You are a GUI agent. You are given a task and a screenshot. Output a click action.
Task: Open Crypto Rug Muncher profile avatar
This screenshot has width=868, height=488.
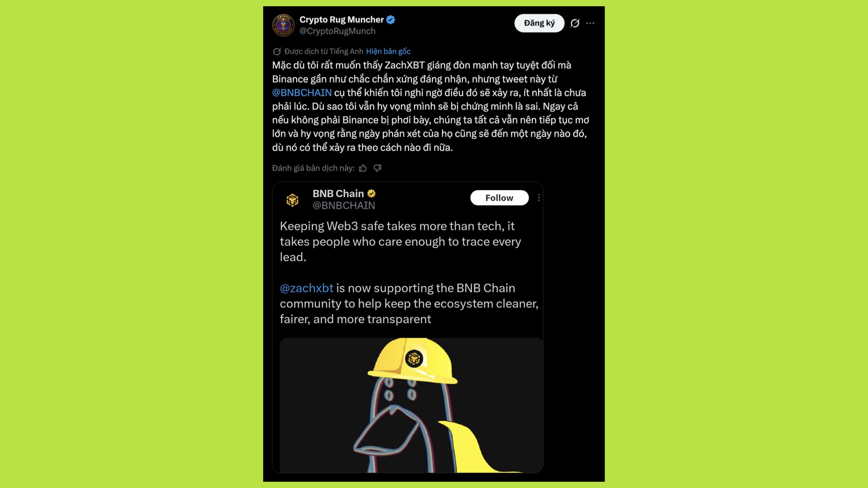(x=283, y=25)
